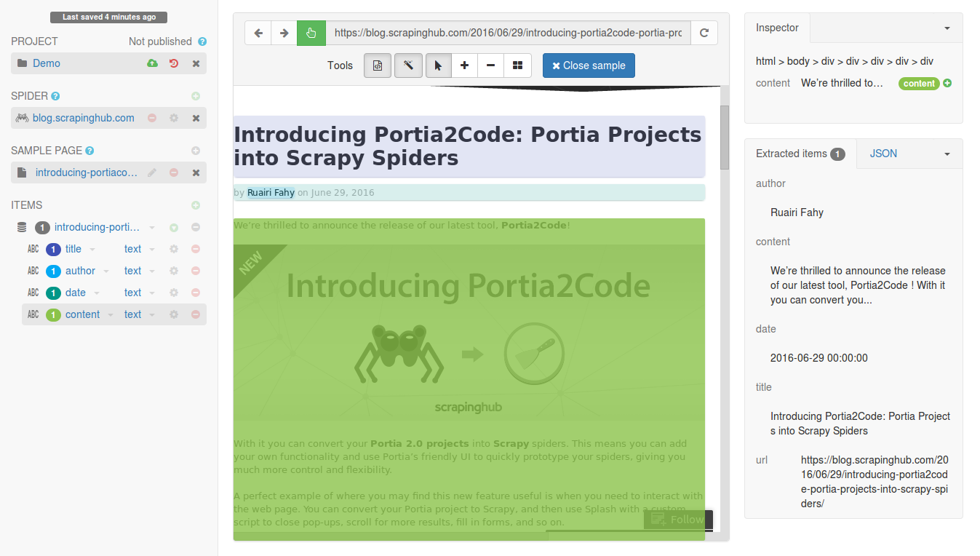This screenshot has width=980, height=556.
Task: Switch to the JSON tab
Action: (883, 154)
